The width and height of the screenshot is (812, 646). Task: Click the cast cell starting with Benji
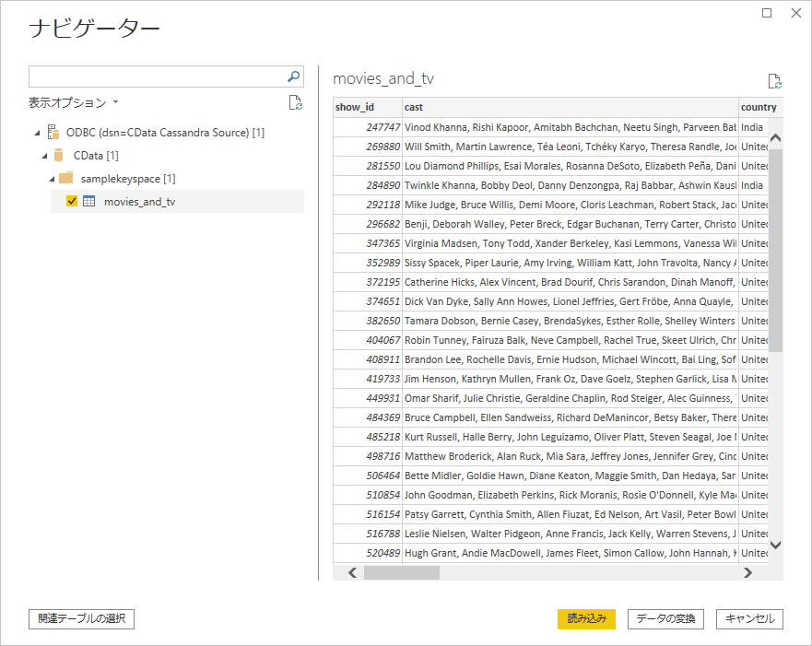(x=571, y=224)
